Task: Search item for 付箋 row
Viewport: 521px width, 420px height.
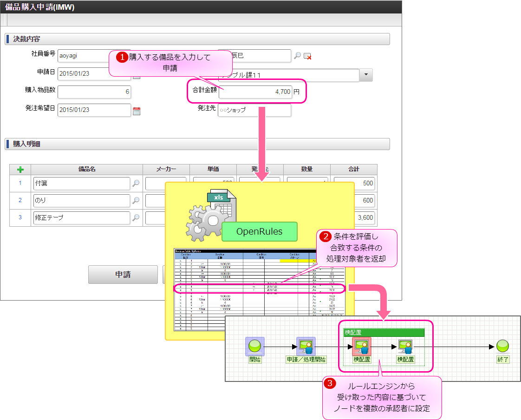Action: pyautogui.click(x=136, y=183)
